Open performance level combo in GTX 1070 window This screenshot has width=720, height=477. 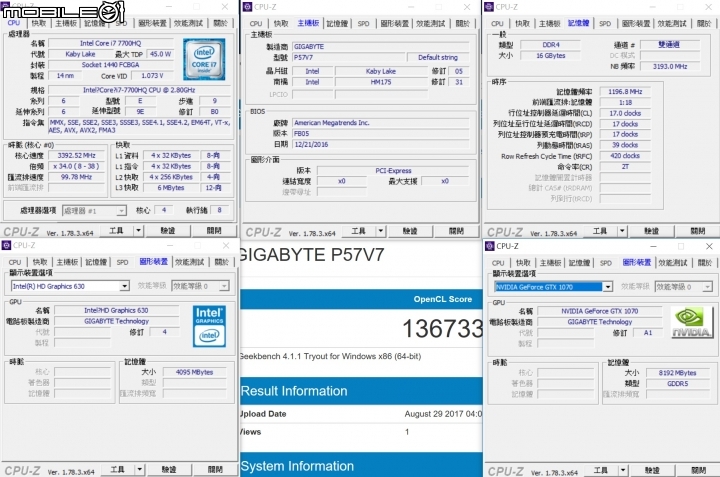coord(683,287)
